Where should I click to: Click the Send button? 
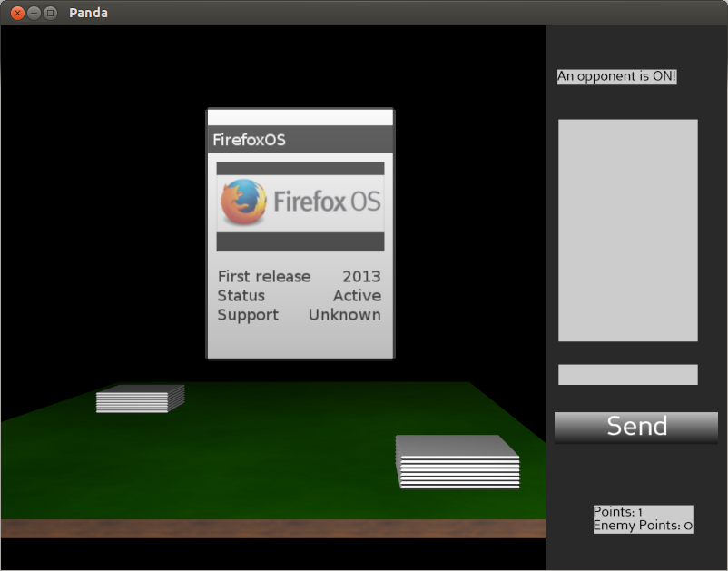pyautogui.click(x=636, y=427)
